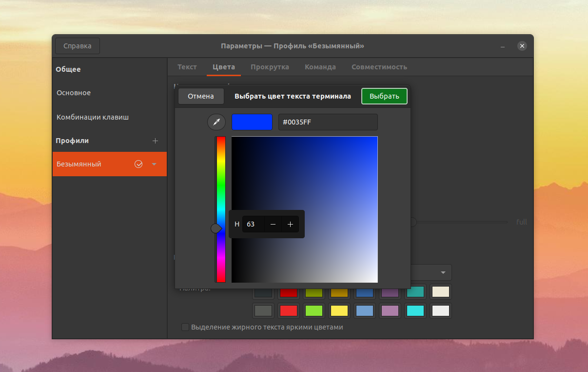Increase hue value with plus button

pyautogui.click(x=291, y=224)
